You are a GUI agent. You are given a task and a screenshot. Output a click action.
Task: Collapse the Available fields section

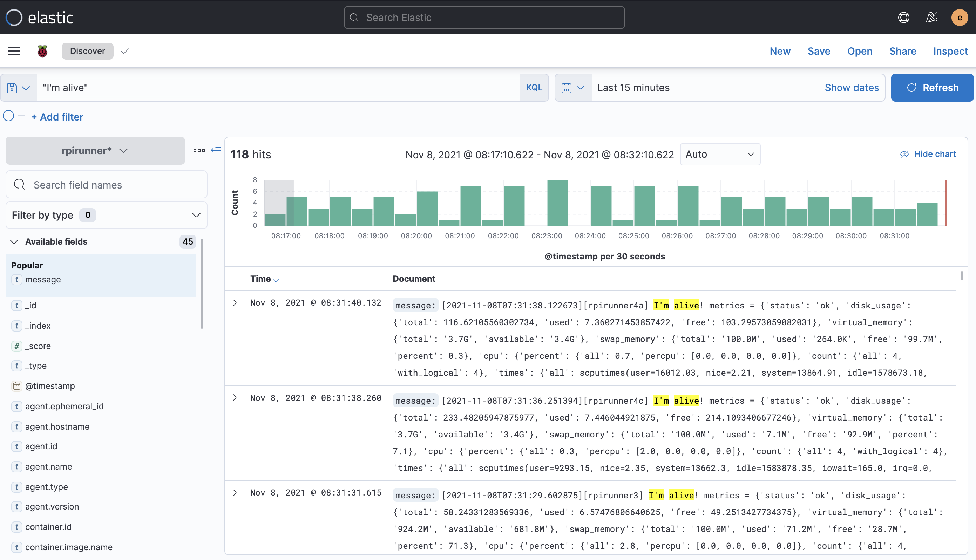(x=14, y=241)
